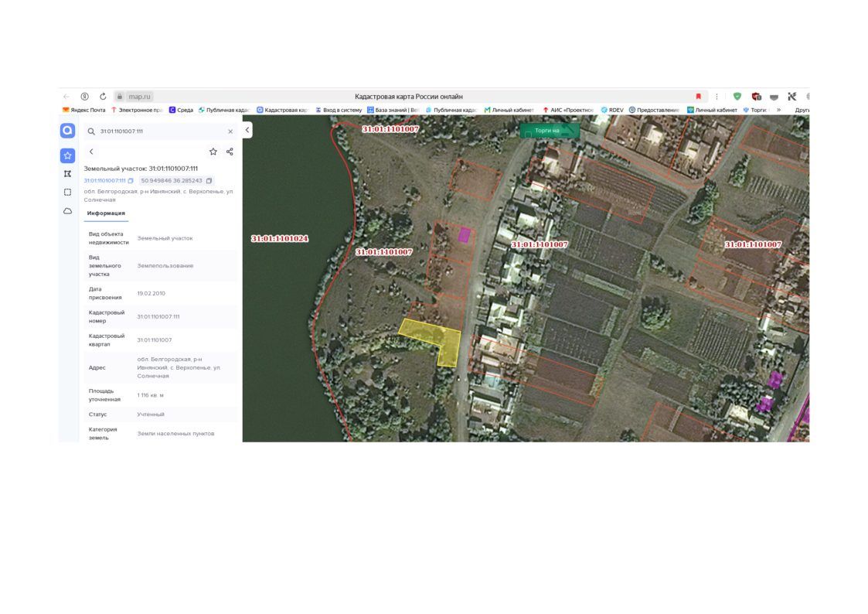The image size is (868, 614).
Task: Open the База знаний bookmark
Action: point(393,110)
